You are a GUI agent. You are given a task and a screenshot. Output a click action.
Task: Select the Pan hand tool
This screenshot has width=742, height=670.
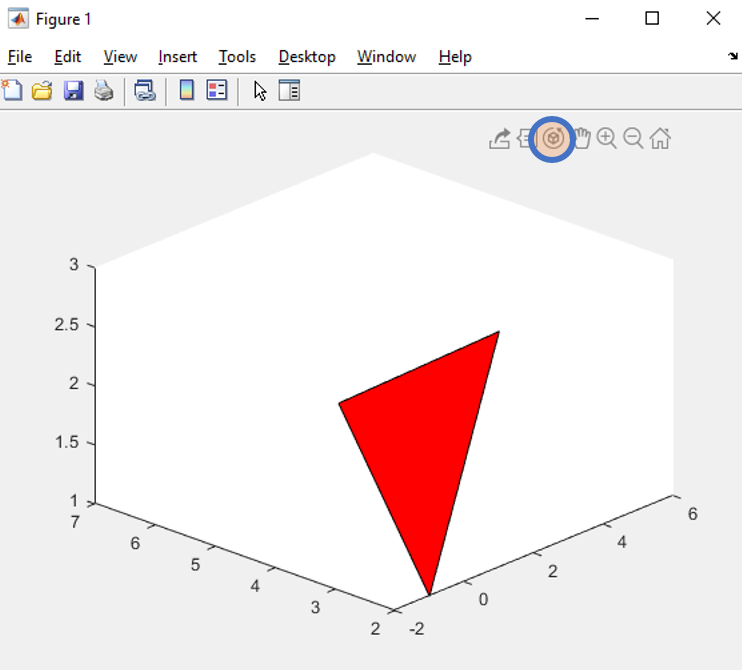tap(583, 139)
